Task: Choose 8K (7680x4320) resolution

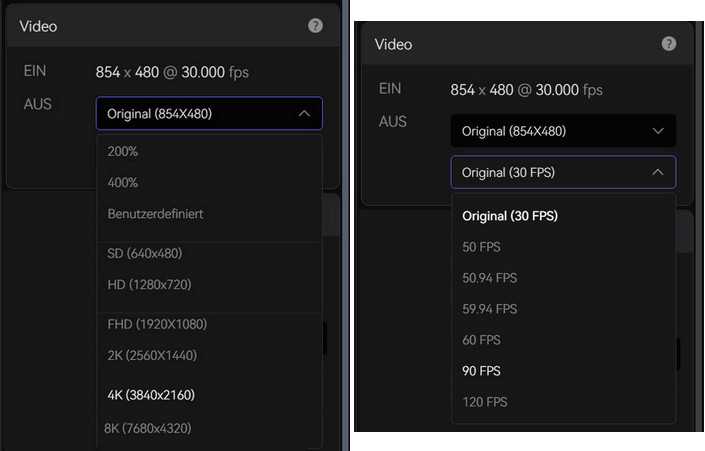Action: point(209,428)
